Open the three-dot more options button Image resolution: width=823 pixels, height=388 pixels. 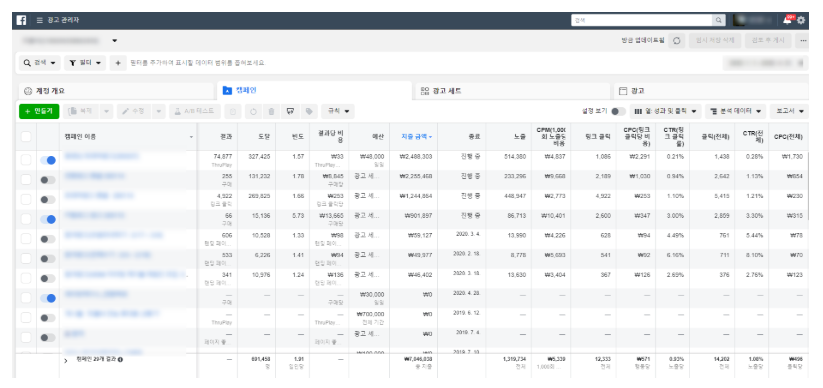[803, 40]
